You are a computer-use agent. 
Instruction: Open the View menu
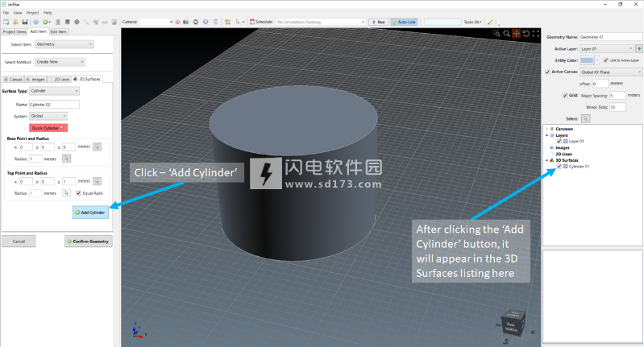(x=18, y=13)
